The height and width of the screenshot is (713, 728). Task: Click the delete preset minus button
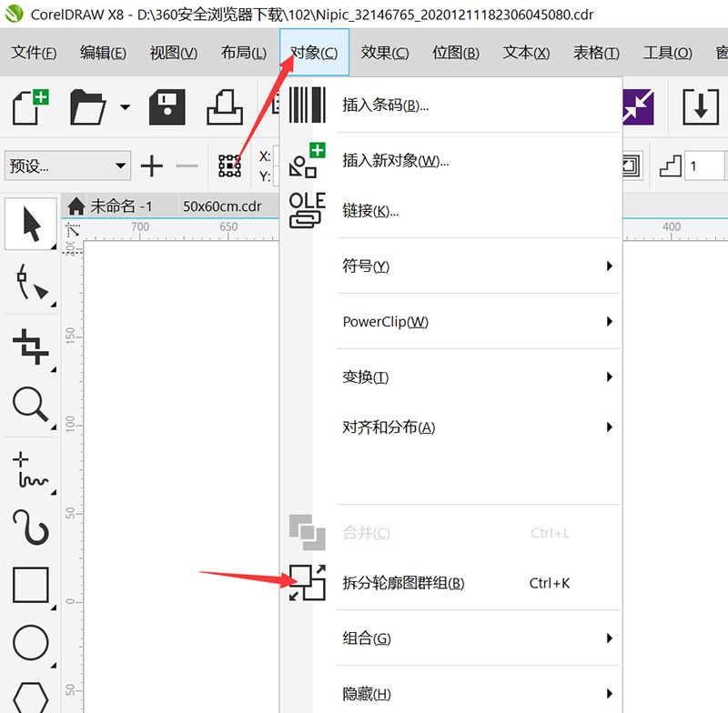187,166
